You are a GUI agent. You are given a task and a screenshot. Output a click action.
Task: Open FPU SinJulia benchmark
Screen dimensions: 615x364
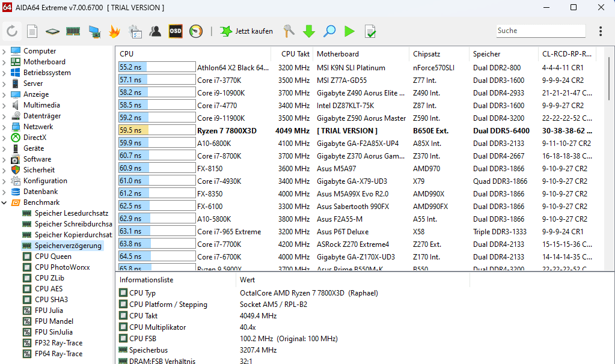pyautogui.click(x=54, y=332)
